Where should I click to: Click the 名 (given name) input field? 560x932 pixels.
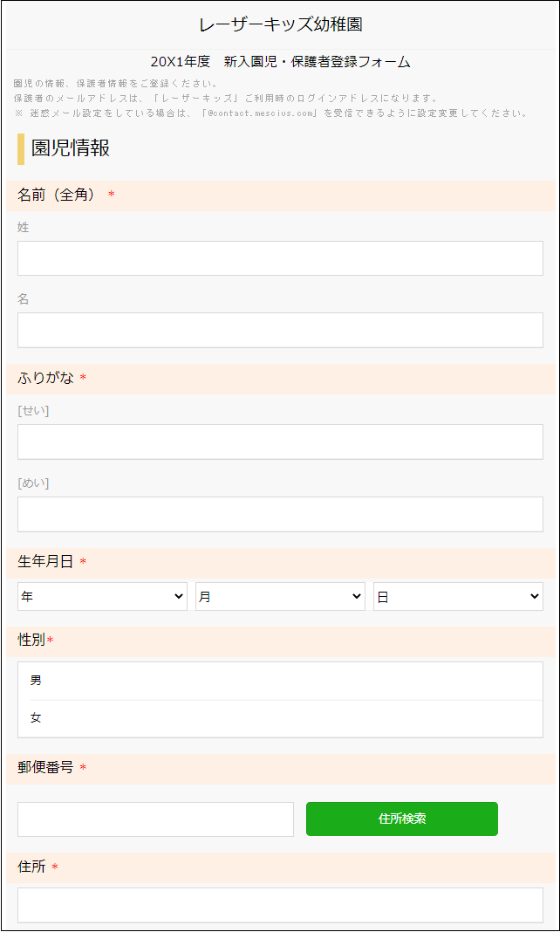pos(280,330)
